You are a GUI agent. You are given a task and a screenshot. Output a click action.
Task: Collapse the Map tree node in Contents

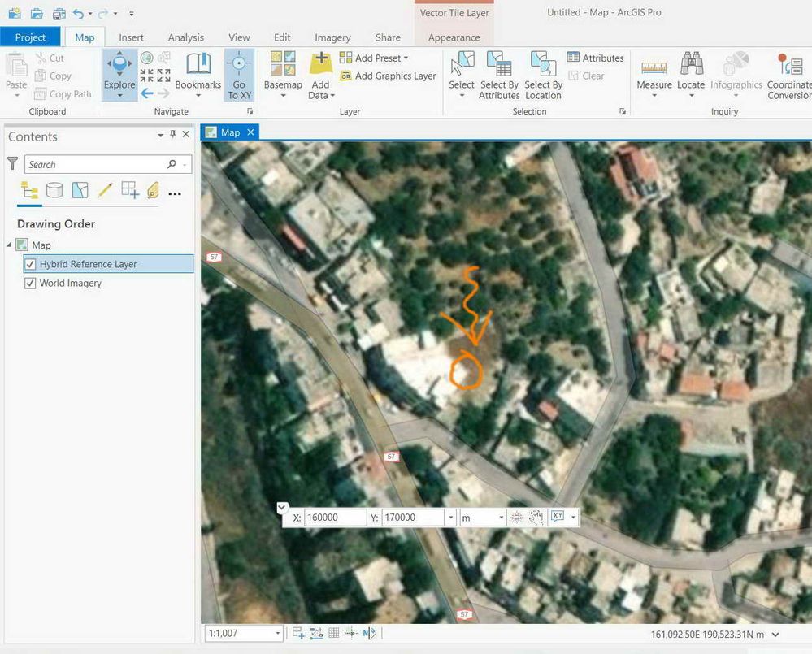(x=8, y=245)
